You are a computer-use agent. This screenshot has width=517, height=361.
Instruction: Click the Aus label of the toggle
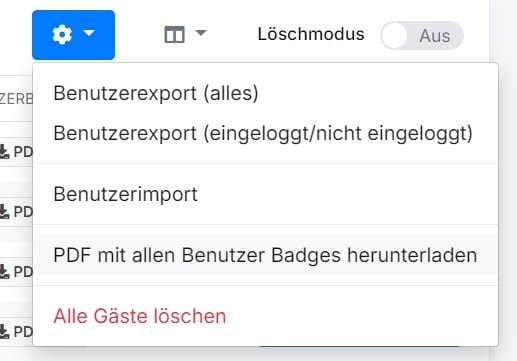pyautogui.click(x=435, y=36)
